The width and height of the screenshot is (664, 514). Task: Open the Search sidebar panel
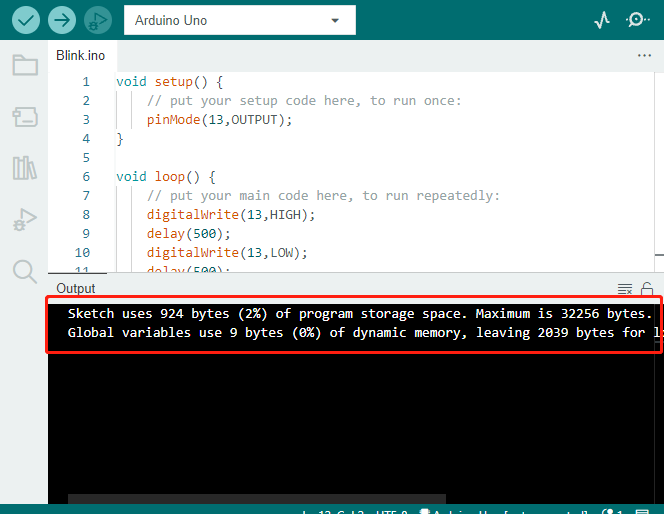click(x=25, y=271)
